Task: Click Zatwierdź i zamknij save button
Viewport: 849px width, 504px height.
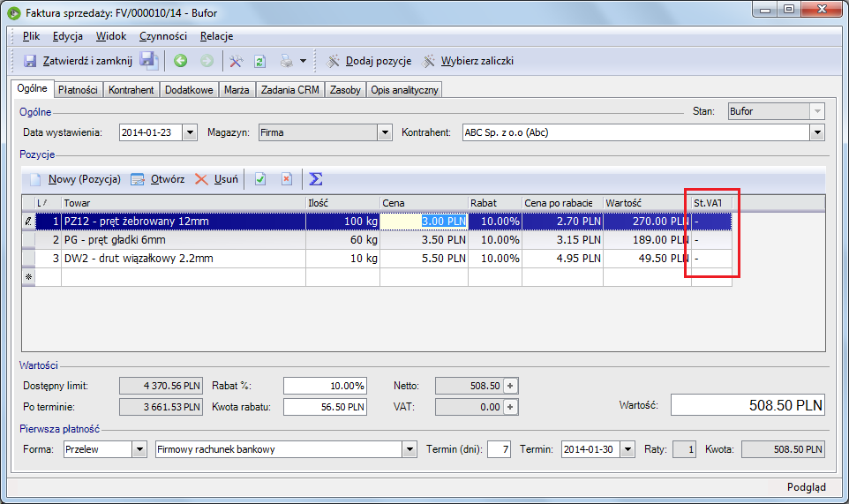Action: [78, 61]
